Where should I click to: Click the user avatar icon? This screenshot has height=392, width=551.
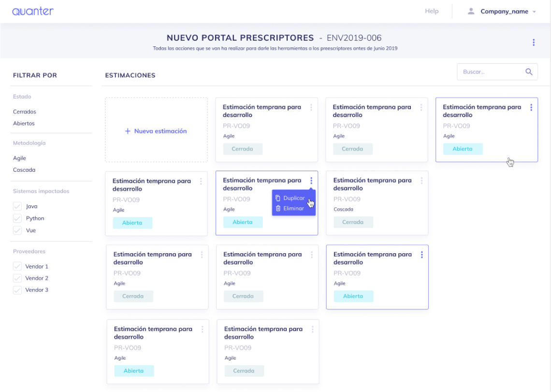coord(471,12)
